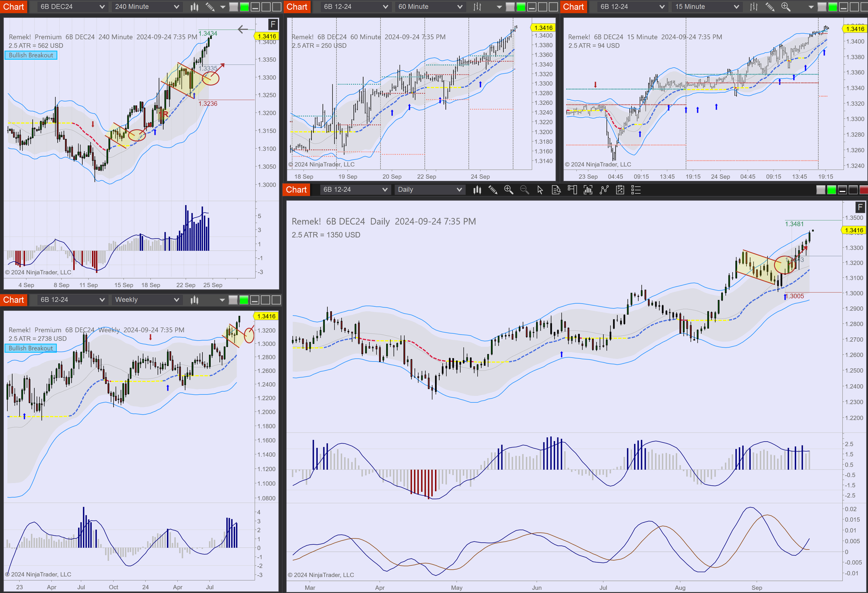
Task: Click the bar-type candlestick icon on 240 Minute chart
Action: 194,6
